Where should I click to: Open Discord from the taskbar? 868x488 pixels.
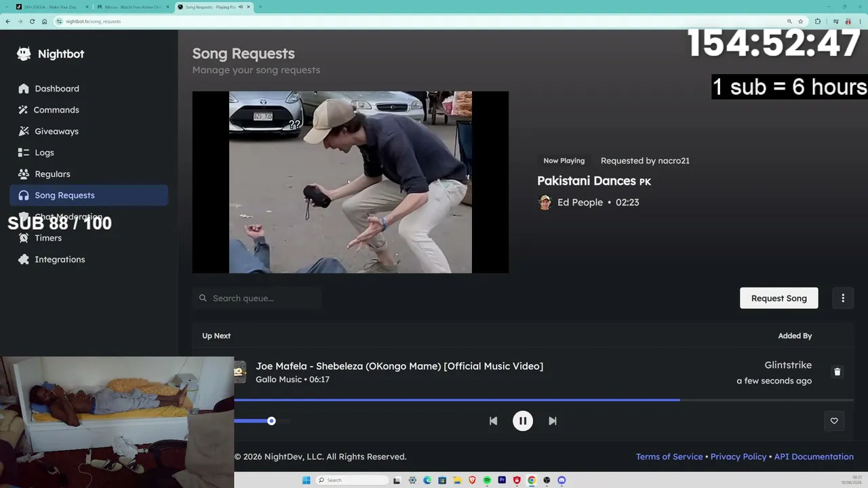click(x=561, y=480)
